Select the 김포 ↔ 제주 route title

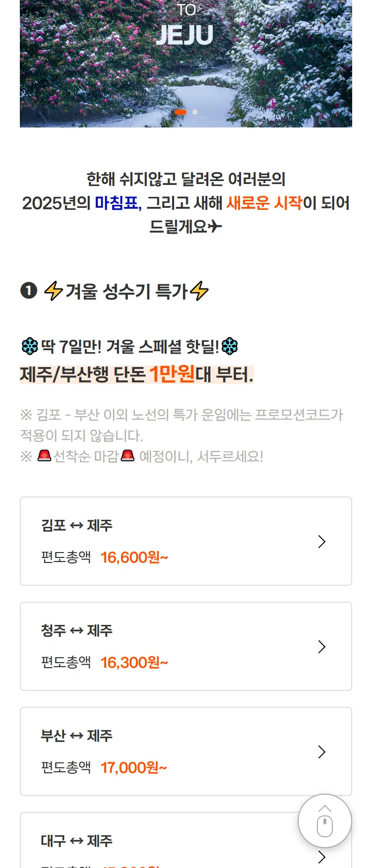[x=76, y=525]
